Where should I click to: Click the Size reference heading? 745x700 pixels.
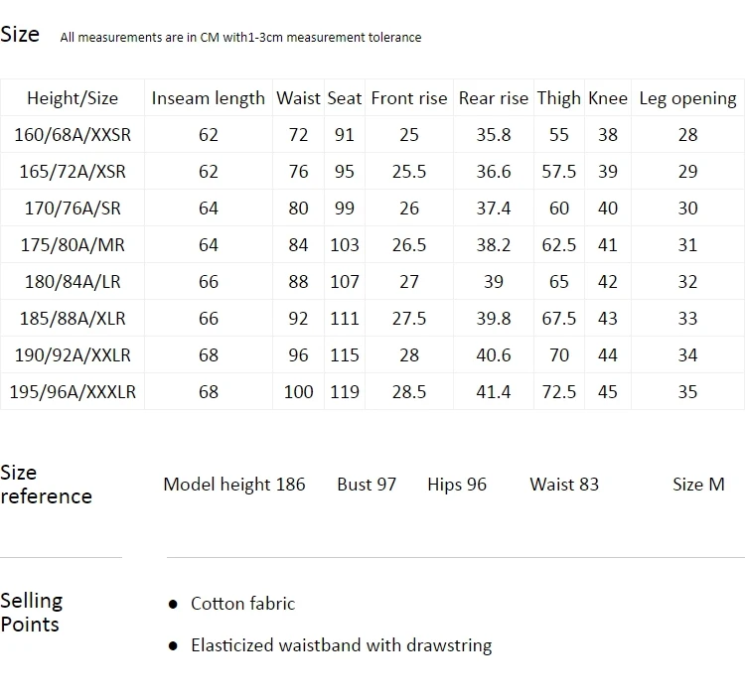(46, 485)
